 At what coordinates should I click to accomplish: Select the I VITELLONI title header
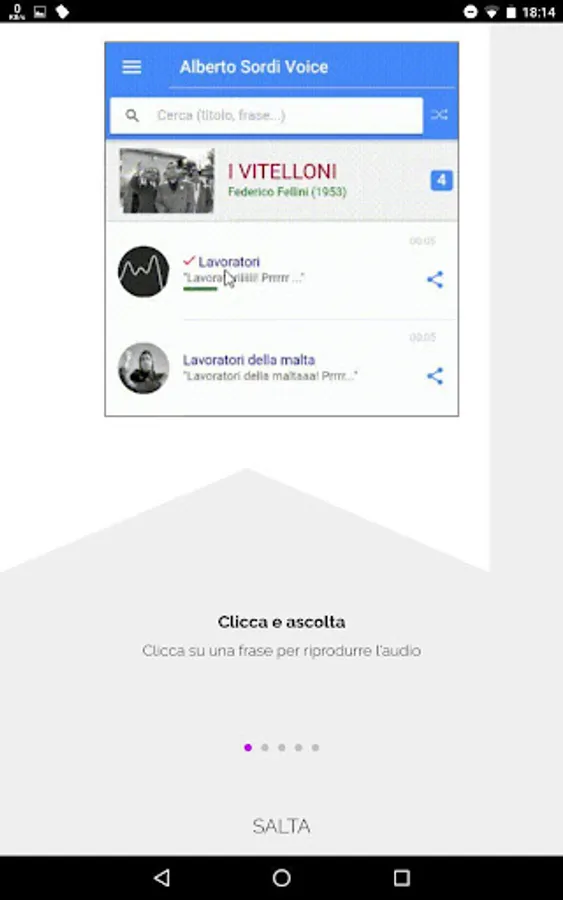pyautogui.click(x=282, y=172)
